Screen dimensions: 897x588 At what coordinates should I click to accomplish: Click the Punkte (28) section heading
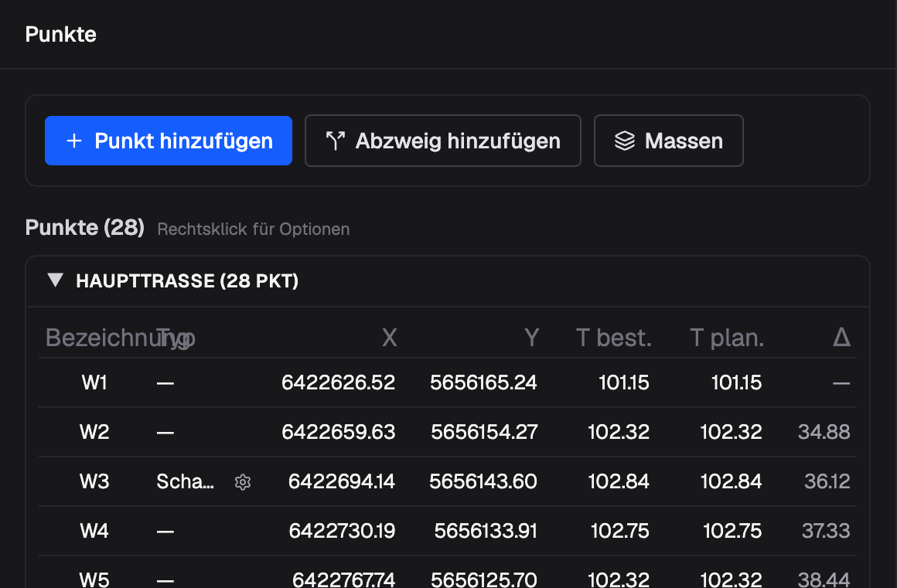pyautogui.click(x=84, y=227)
